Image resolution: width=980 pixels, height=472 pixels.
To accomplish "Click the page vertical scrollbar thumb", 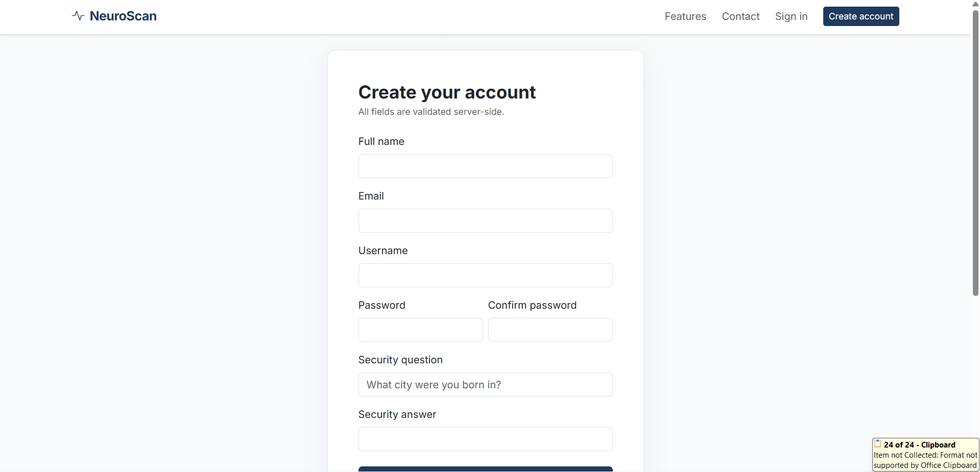I will point(975,152).
